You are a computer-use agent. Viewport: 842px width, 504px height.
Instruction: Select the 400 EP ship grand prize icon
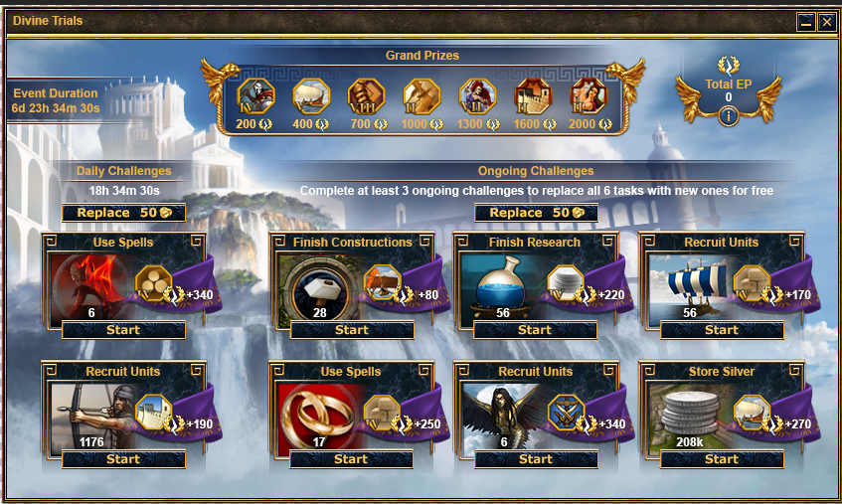click(311, 96)
